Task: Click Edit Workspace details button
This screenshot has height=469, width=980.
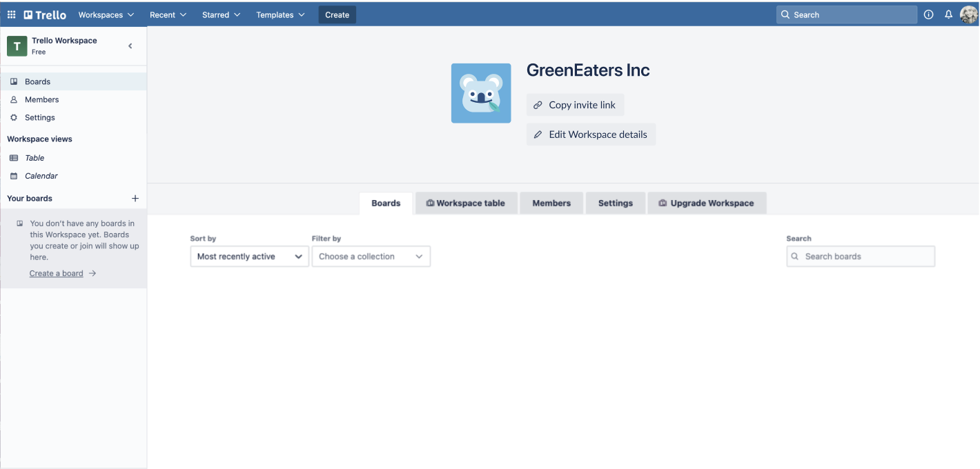Action: [x=591, y=134]
